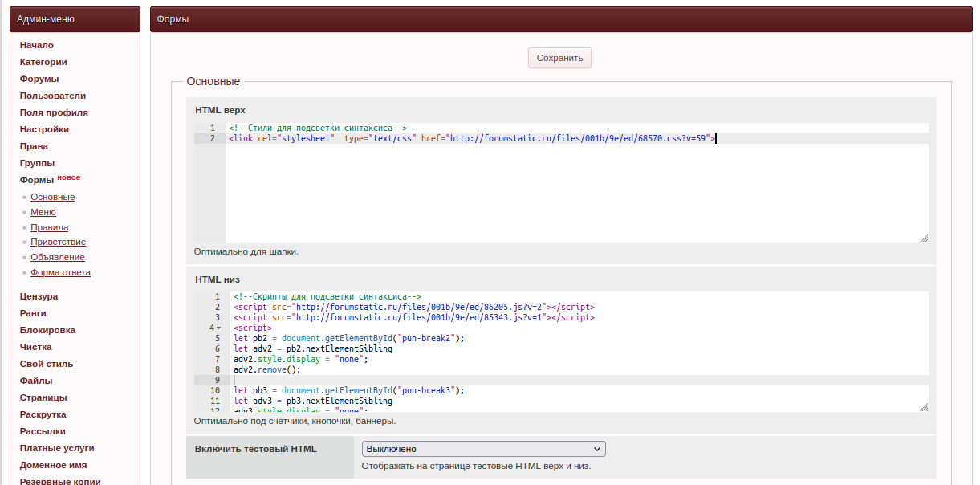Open Страницы in admin menu
The width and height of the screenshot is (980, 485).
click(43, 397)
